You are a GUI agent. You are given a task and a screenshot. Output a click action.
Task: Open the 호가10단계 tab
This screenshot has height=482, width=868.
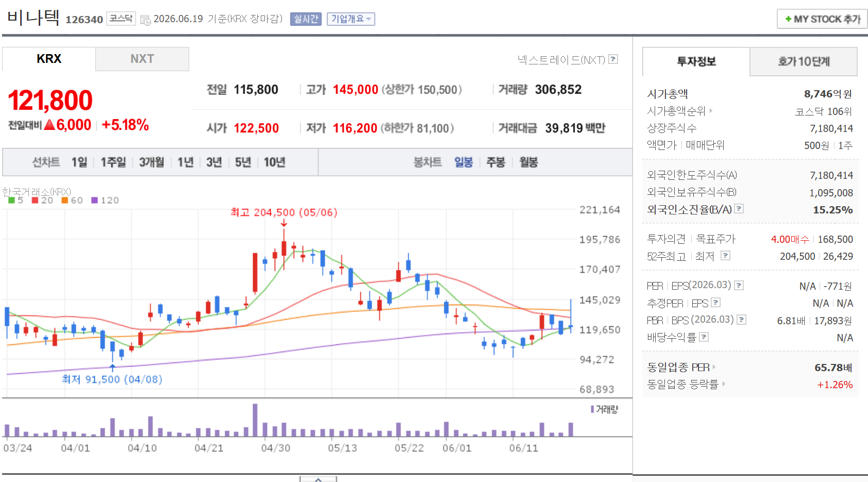(804, 61)
